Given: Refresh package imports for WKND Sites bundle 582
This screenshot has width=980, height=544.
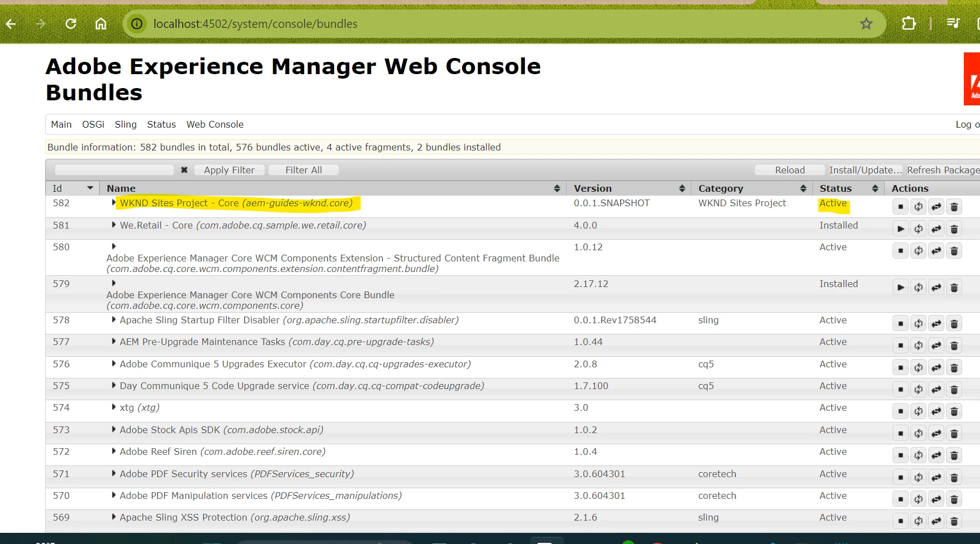Looking at the screenshot, I should tap(918, 207).
